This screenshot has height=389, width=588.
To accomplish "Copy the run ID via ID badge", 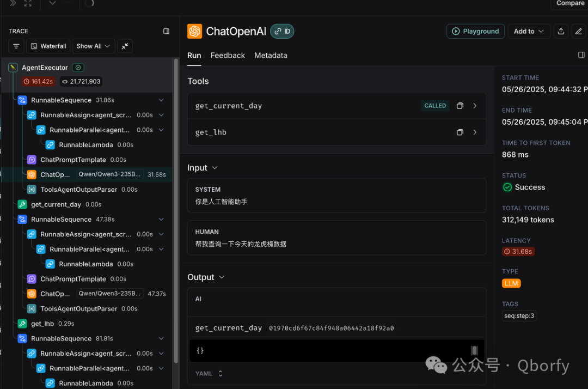I will pos(282,31).
